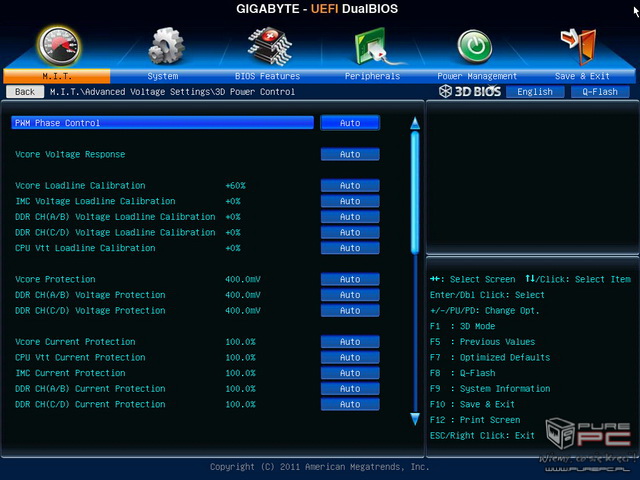Open the BIOS Features chip icon
The height and width of the screenshot is (480, 640).
(x=270, y=46)
